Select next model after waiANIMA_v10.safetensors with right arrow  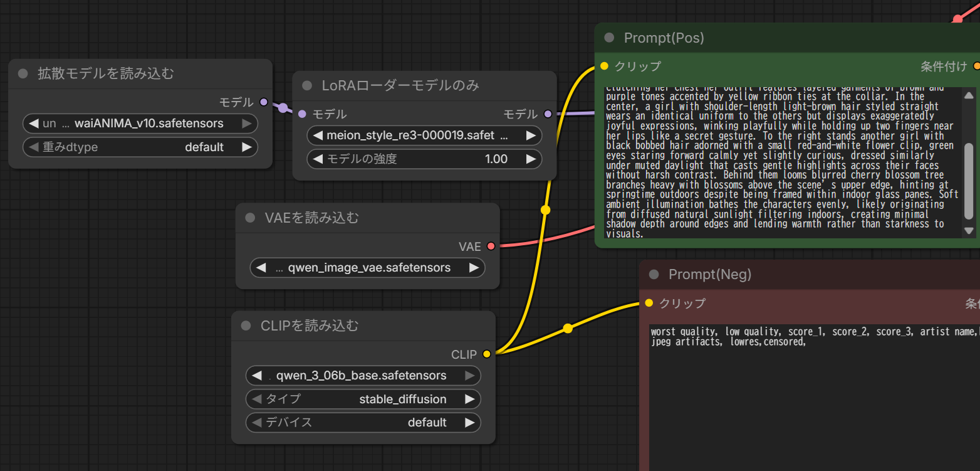(247, 124)
